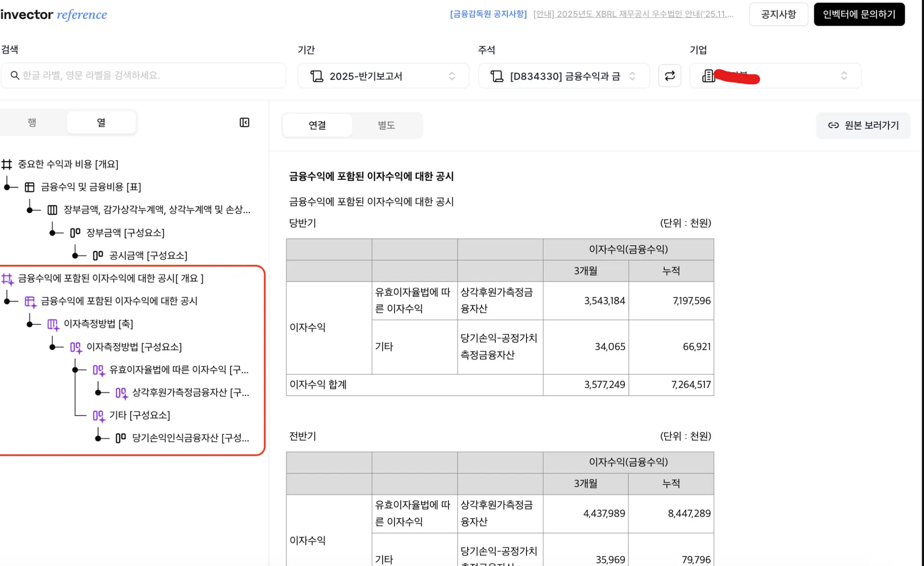Screen dimensions: 924x566
Task: Click the link icon in 원본 보러가기
Action: click(833, 126)
